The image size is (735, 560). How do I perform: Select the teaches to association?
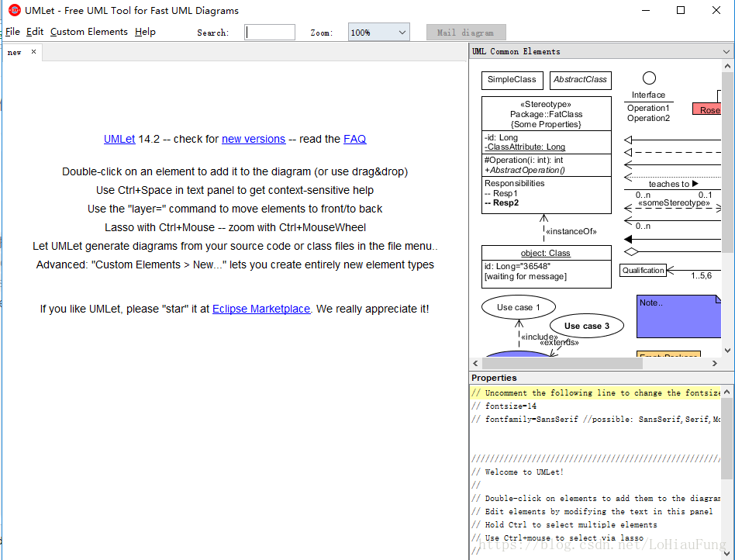pos(672,188)
